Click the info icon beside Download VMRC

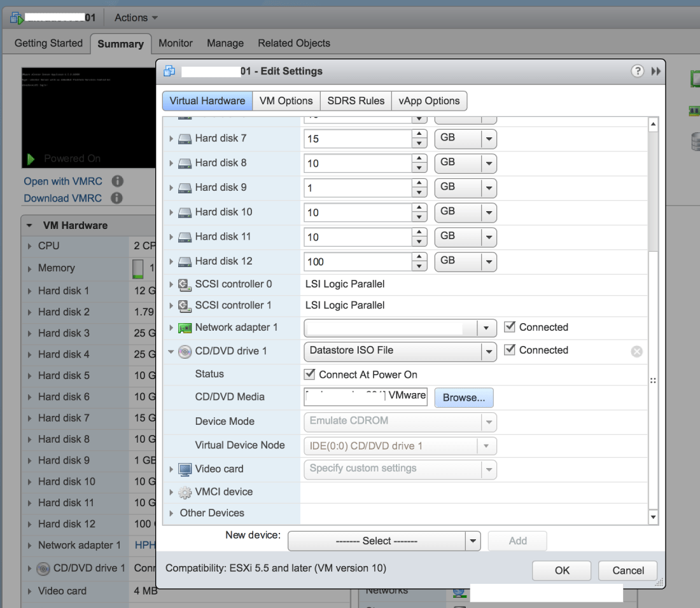coord(116,198)
